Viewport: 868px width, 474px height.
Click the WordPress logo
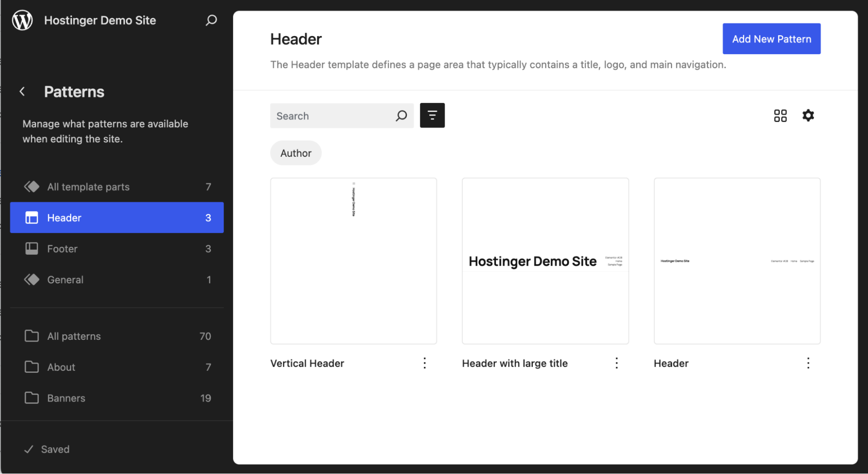pos(22,20)
